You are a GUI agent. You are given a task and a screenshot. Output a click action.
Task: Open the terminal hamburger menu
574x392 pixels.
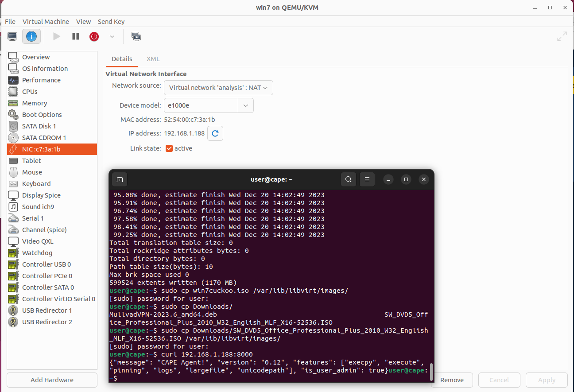point(367,179)
